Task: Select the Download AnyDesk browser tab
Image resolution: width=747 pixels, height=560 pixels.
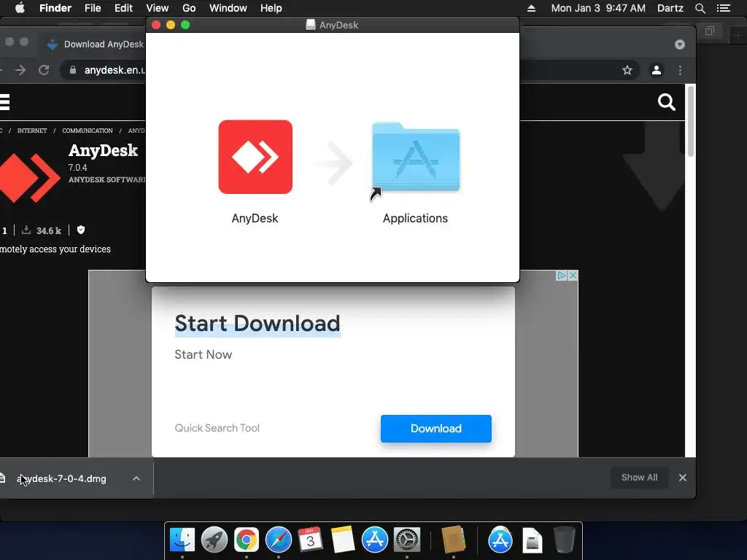Action: (96, 44)
